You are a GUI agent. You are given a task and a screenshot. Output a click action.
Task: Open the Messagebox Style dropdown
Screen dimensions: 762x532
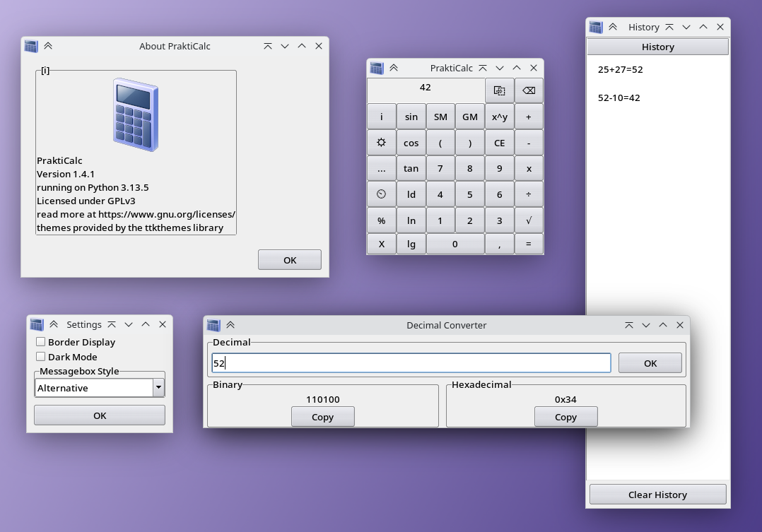[x=159, y=387]
